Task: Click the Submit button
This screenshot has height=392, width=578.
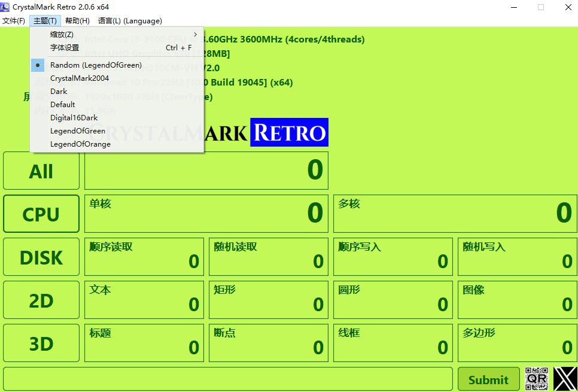Action: (488, 379)
